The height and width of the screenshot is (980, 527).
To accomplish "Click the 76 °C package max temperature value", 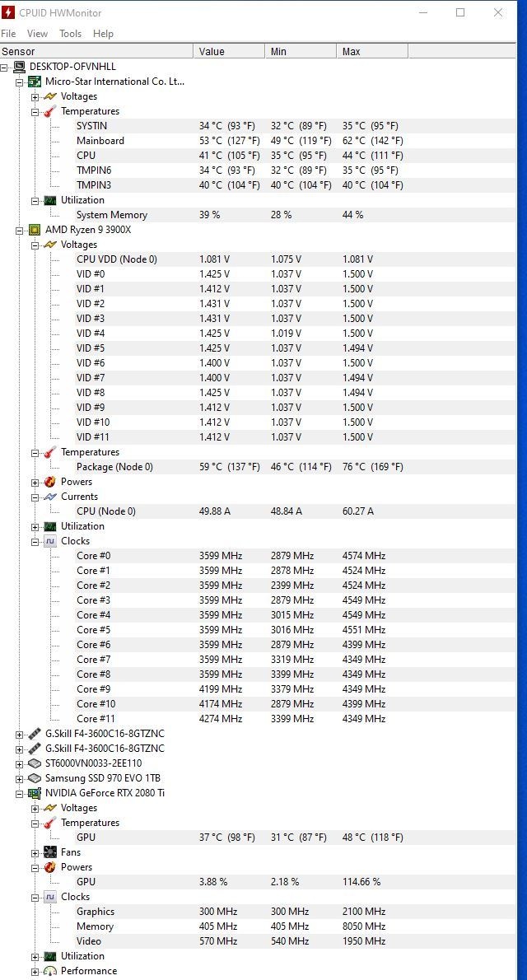I will 372,467.
